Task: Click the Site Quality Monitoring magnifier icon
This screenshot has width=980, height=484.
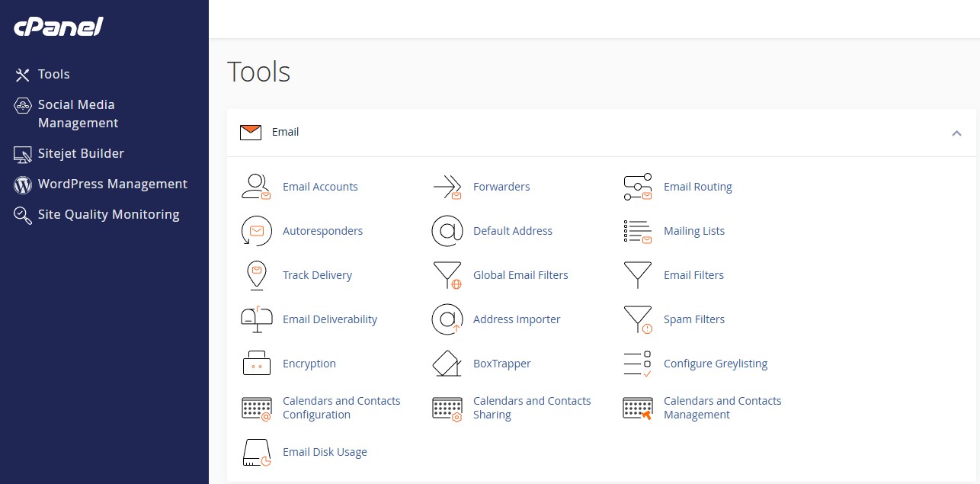Action: 23,215
